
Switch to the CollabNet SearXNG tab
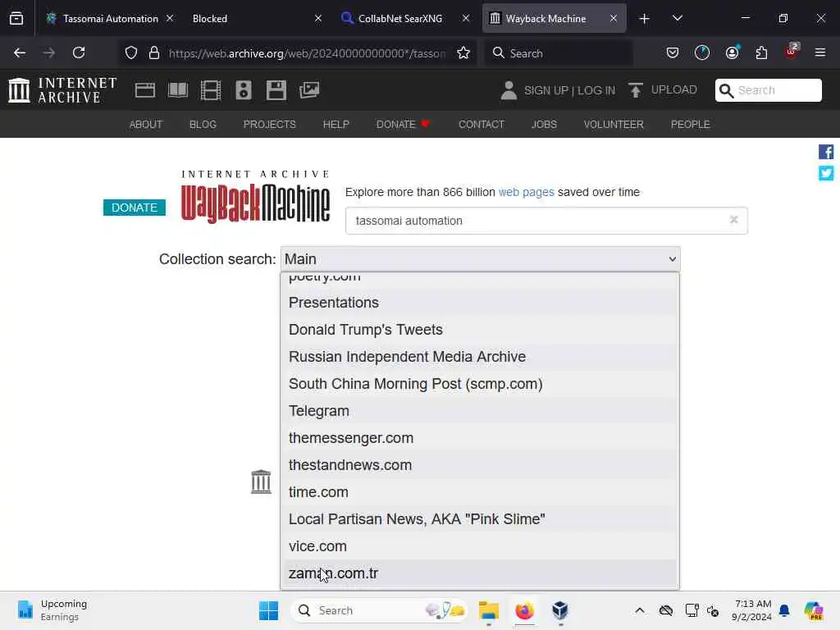pyautogui.click(x=399, y=18)
